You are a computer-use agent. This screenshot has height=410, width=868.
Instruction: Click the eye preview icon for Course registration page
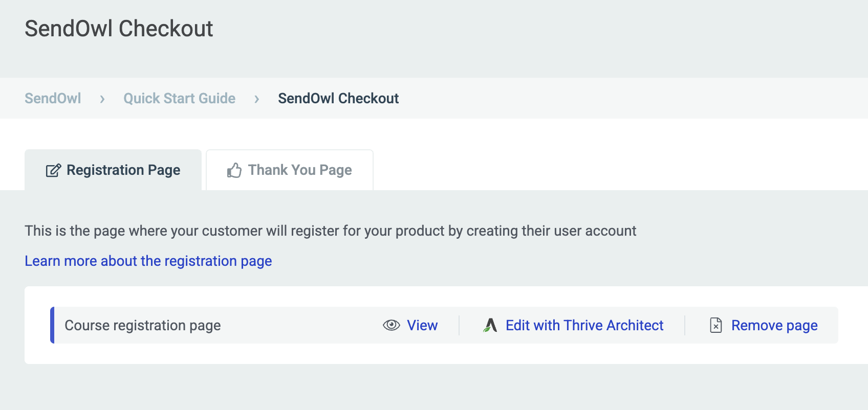(x=391, y=325)
